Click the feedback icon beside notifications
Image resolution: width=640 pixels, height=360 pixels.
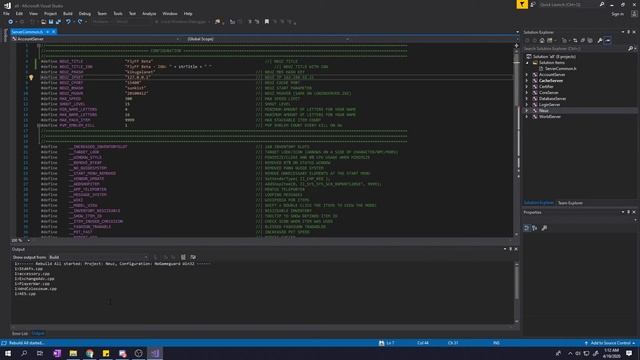tap(533, 4)
